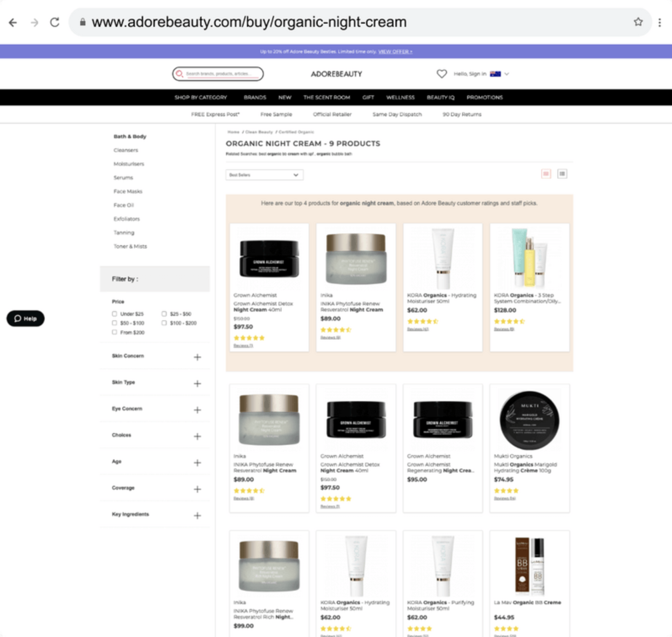
Task: Click the Certified Organic breadcrumb
Action: point(296,132)
